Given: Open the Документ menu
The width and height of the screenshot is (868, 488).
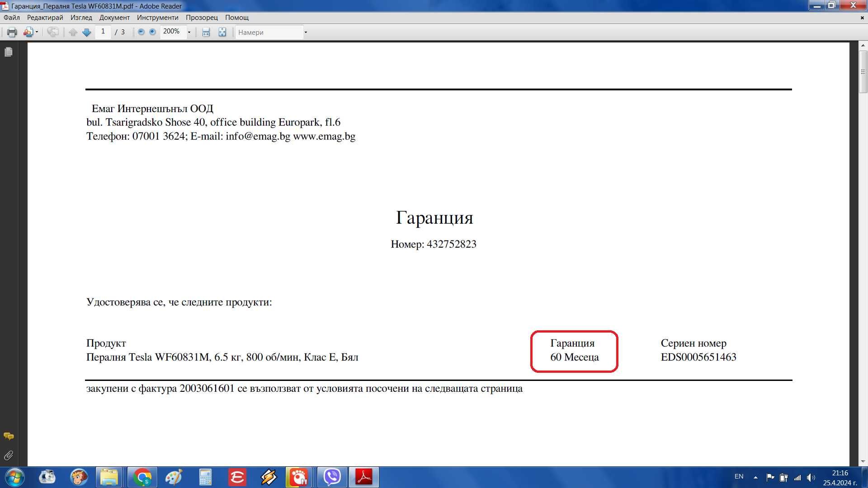Looking at the screenshot, I should pos(114,18).
